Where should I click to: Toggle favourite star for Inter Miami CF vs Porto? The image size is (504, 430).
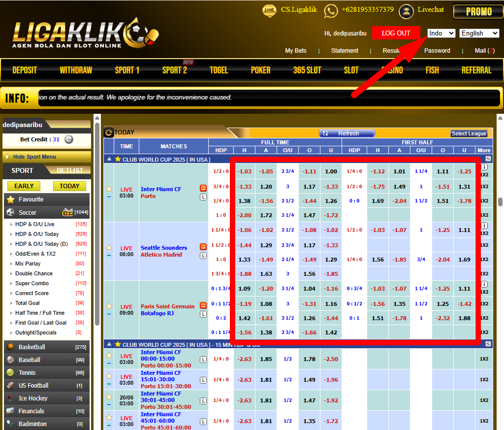click(x=109, y=189)
